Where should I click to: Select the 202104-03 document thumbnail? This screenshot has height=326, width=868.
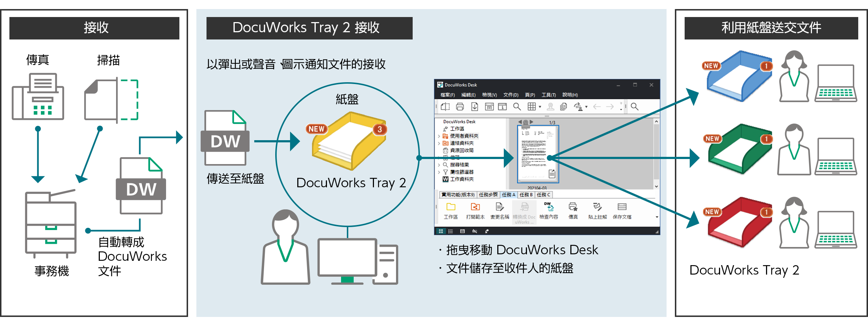tap(537, 154)
